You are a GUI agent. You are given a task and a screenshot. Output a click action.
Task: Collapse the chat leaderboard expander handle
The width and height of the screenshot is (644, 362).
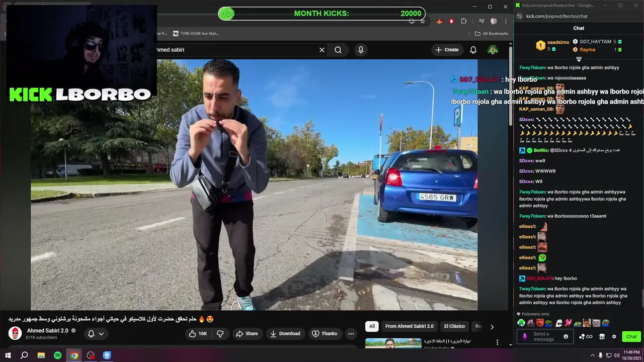[579, 59]
